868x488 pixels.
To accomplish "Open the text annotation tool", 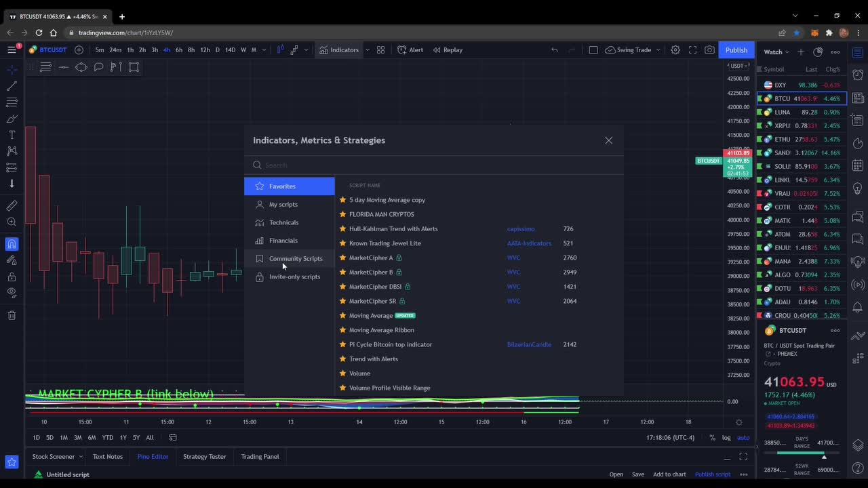I will [x=12, y=135].
